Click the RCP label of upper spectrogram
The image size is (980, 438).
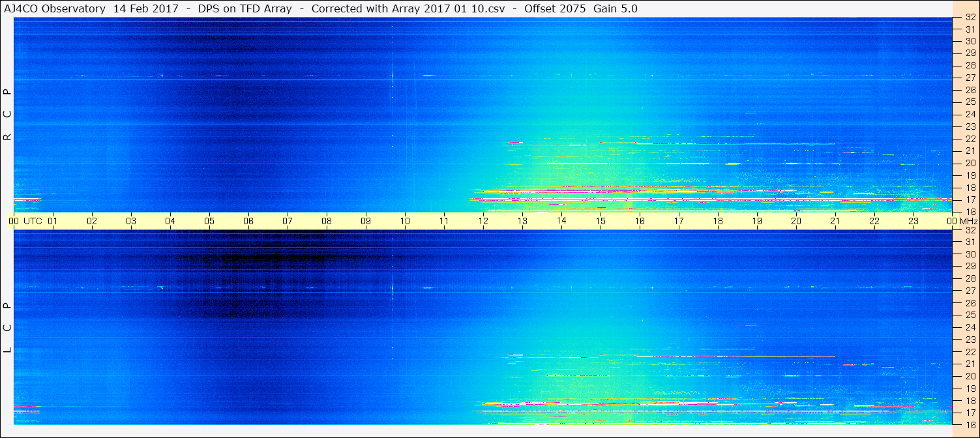coord(7,114)
